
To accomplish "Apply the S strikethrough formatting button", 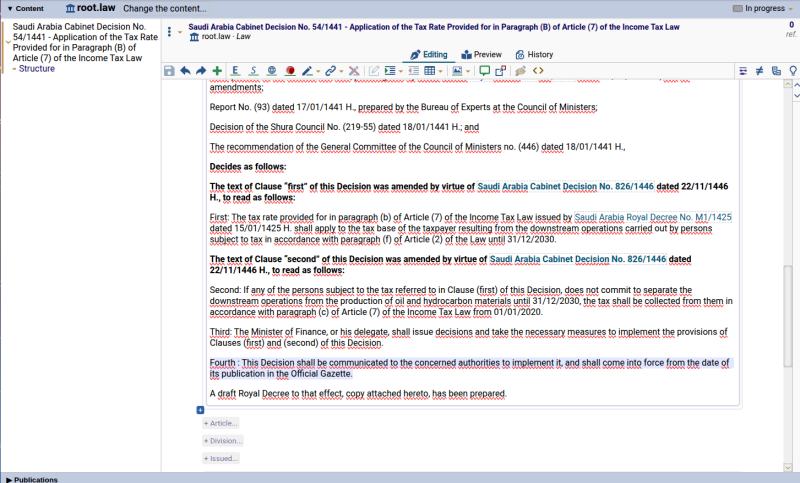I will [x=253, y=71].
